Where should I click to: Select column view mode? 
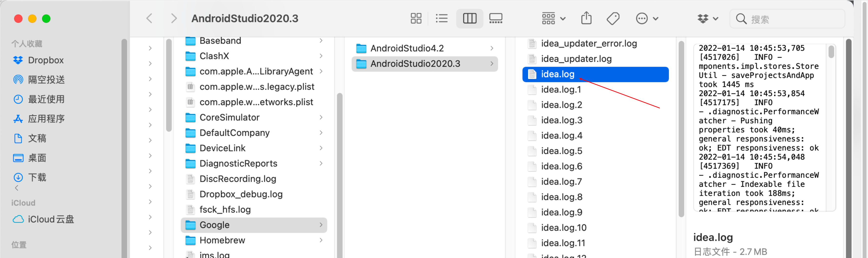click(469, 19)
